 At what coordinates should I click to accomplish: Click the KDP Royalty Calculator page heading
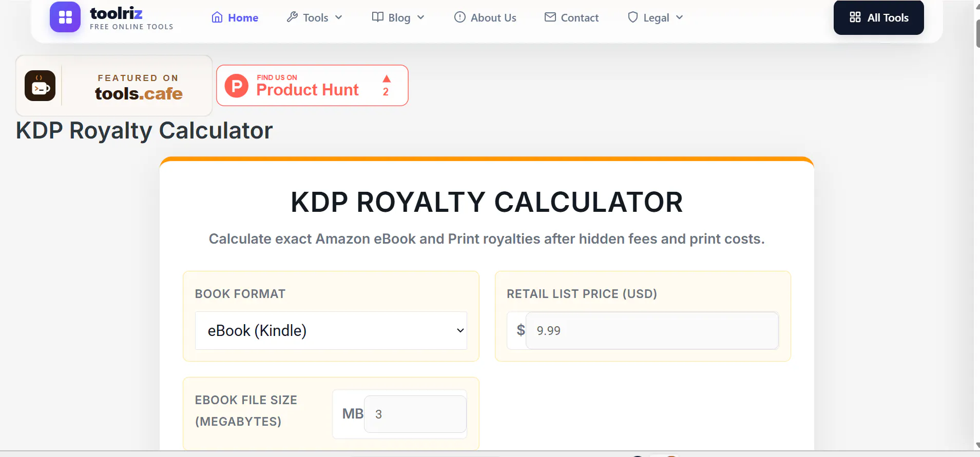coord(144,130)
